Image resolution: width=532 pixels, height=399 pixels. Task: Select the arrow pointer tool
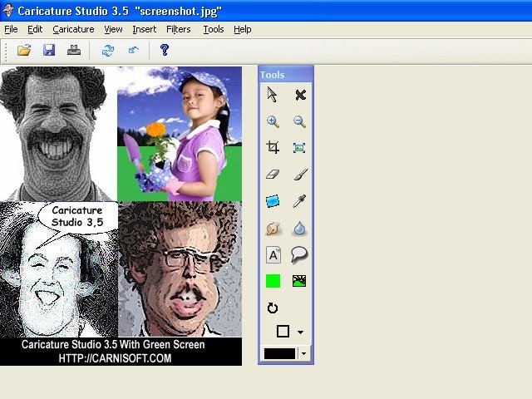[x=272, y=94]
